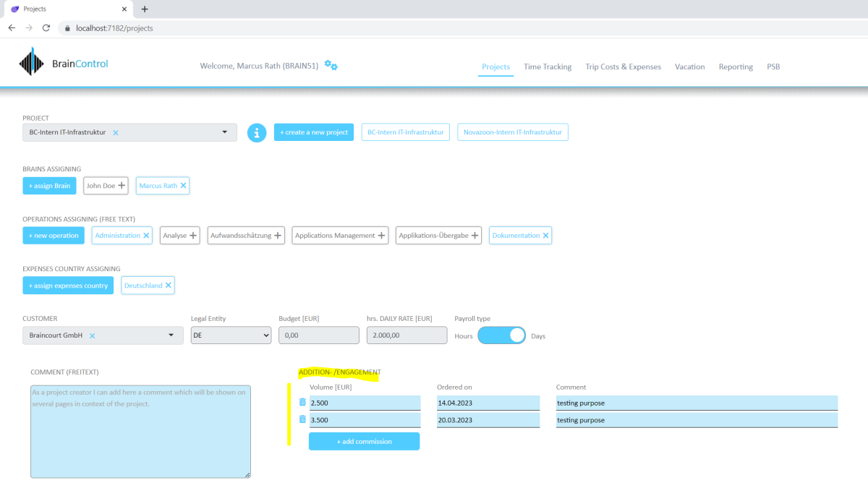Open the Legal Entity DE select
Viewport: 868px width, 488px height.
click(231, 335)
